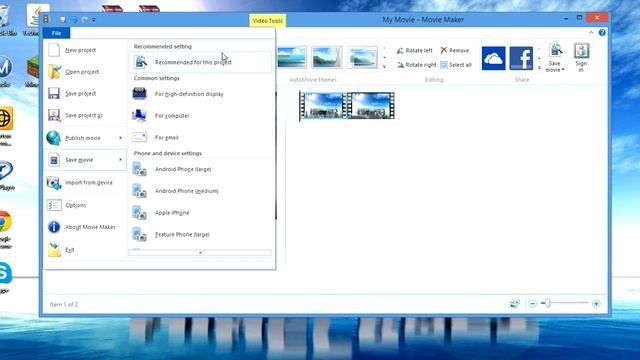
Task: Choose For high-definition display setting
Action: pyautogui.click(x=200, y=94)
